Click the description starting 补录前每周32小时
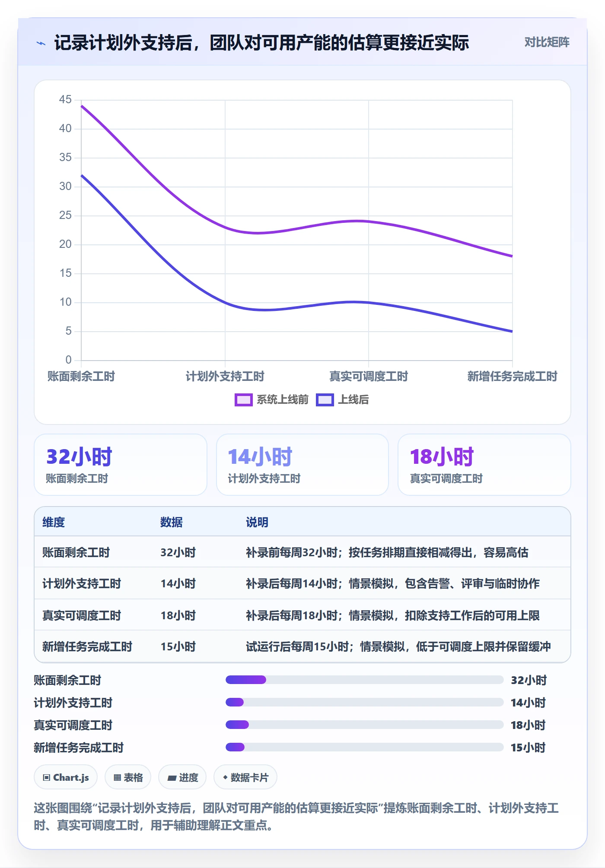The height and width of the screenshot is (868, 605). pos(387,553)
